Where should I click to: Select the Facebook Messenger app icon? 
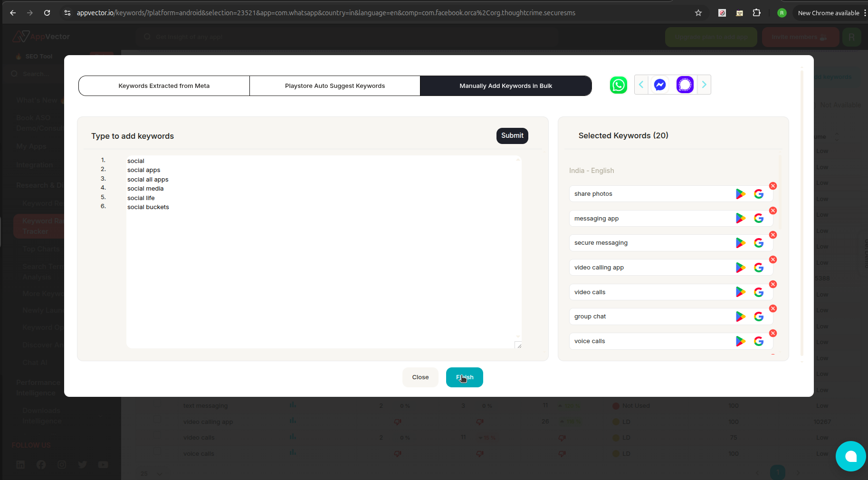tap(659, 85)
